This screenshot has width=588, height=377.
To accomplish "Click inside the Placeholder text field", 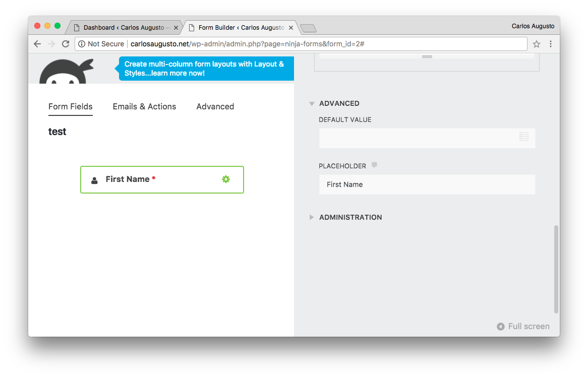I will click(427, 184).
